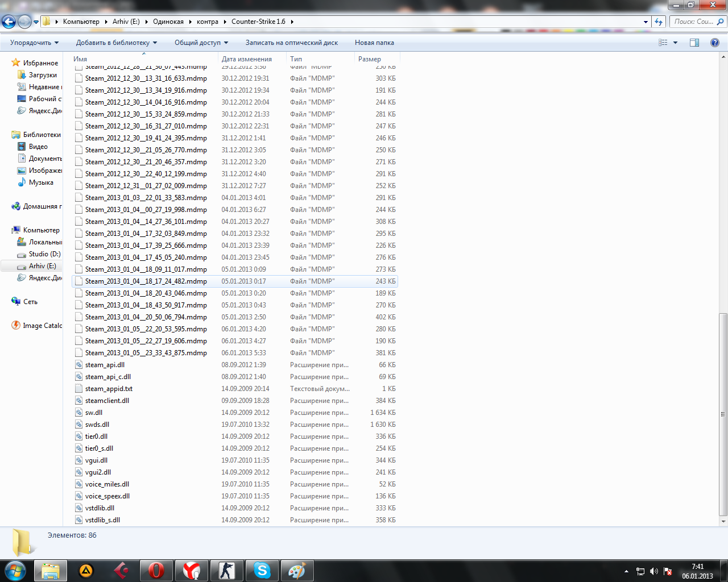
Task: Select 'Библиотеки' in the navigation pane
Action: coord(42,135)
